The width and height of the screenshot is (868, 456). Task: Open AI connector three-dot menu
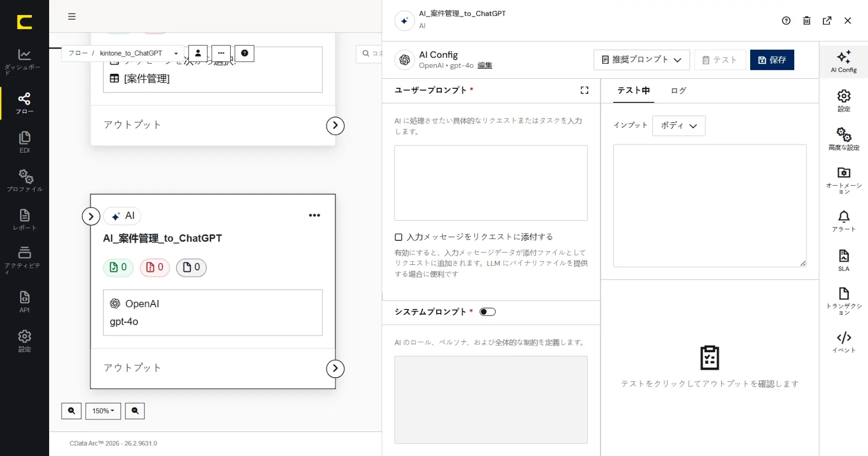(x=314, y=215)
